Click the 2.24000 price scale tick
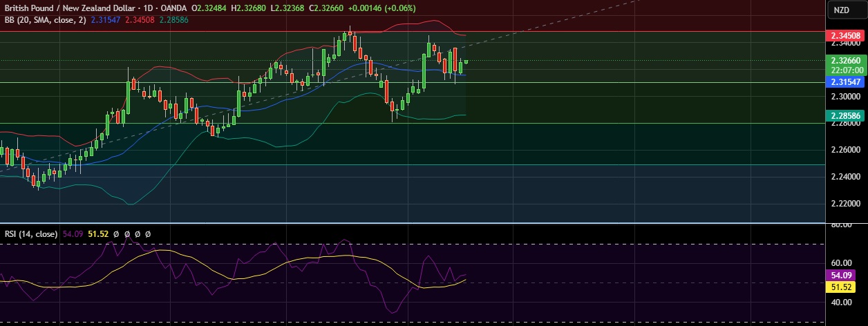 click(846, 176)
